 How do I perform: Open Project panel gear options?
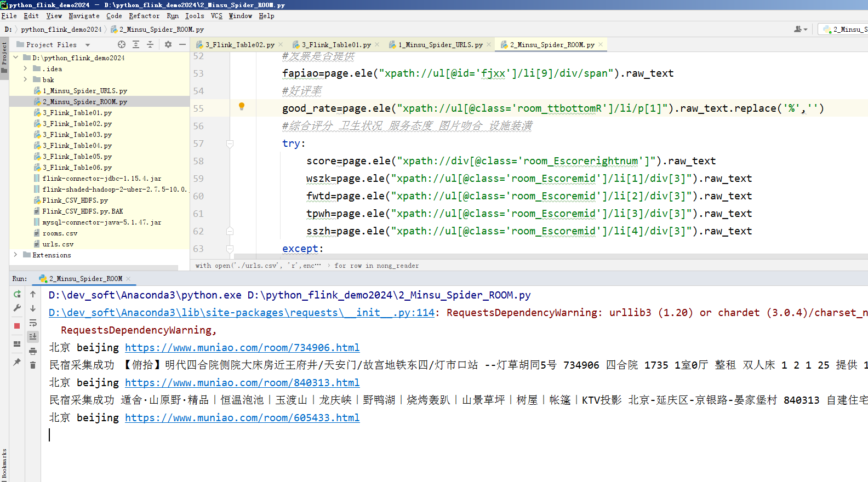tap(168, 44)
